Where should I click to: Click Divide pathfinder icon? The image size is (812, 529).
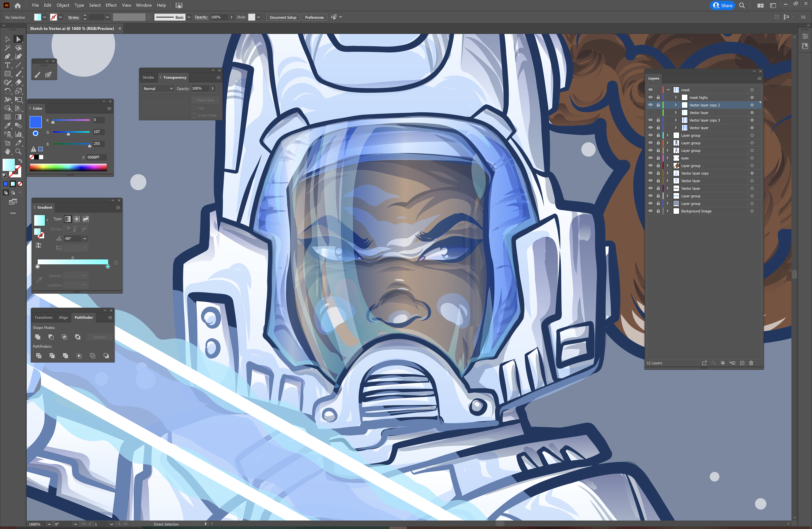pos(38,356)
